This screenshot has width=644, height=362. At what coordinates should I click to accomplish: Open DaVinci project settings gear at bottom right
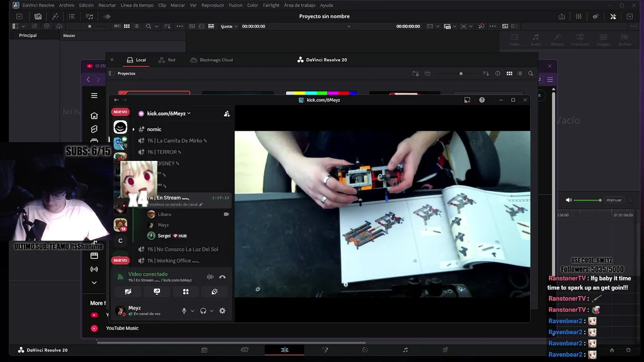tap(628, 350)
